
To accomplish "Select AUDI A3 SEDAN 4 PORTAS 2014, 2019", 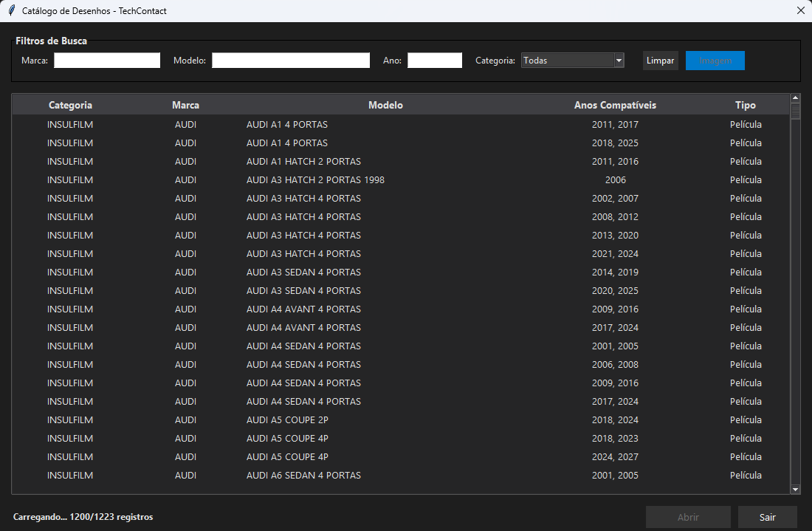I will coord(401,273).
